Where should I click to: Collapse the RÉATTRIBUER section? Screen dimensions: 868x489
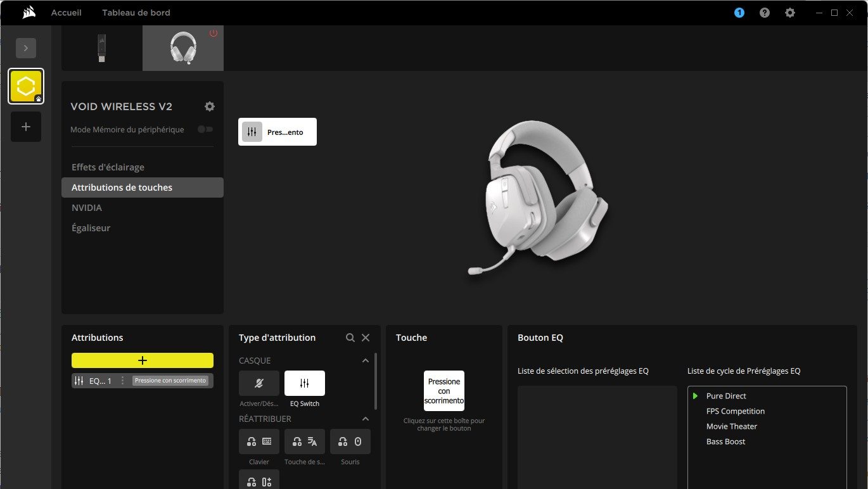point(365,419)
